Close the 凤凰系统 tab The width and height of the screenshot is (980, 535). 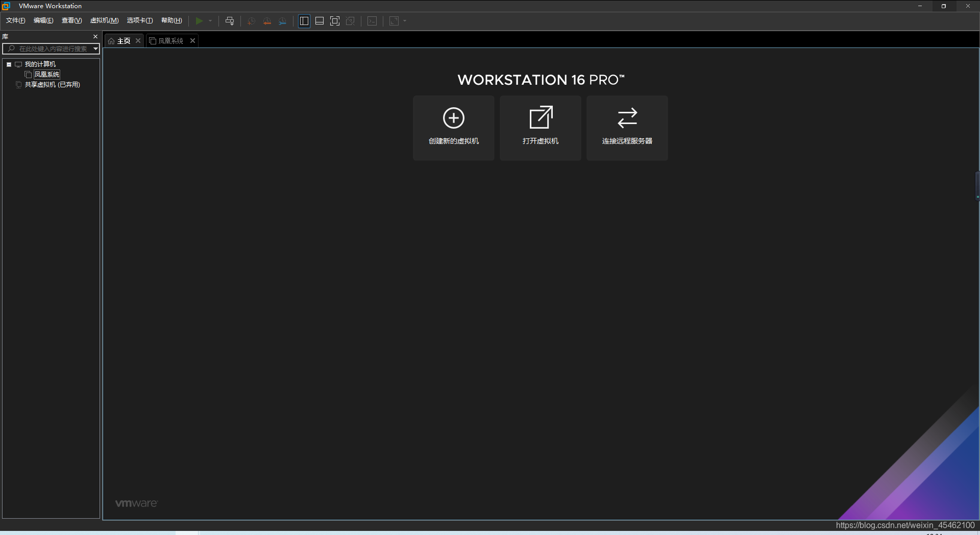192,41
